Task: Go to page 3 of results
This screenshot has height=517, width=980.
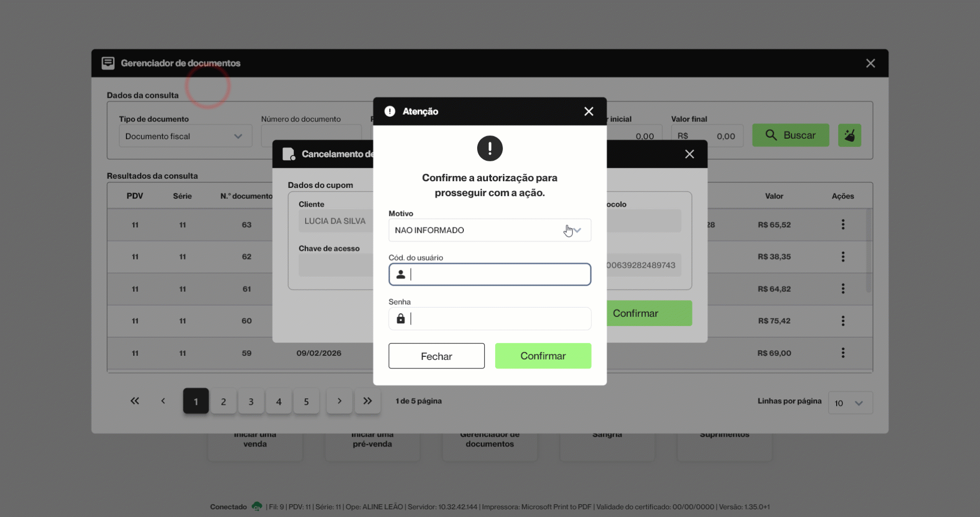Action: (x=251, y=401)
